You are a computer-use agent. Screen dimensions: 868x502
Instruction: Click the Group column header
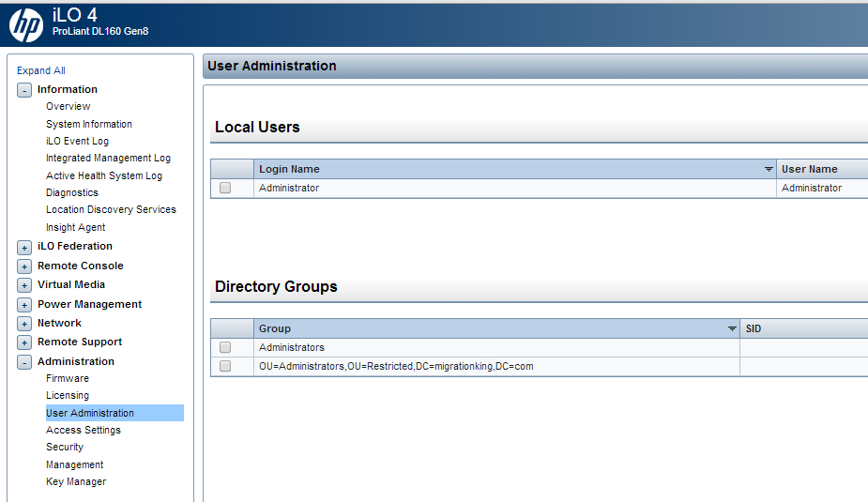[x=496, y=328]
